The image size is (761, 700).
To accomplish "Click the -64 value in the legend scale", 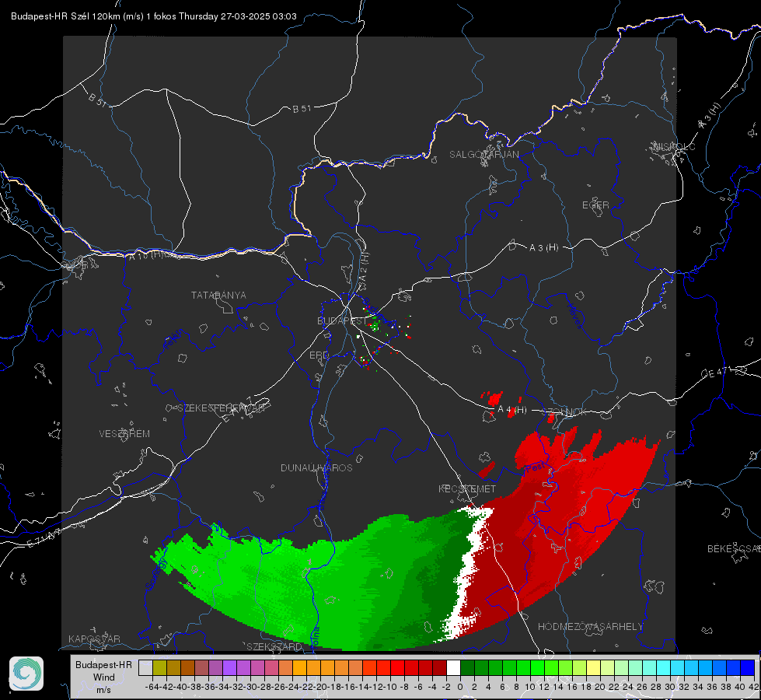I will (152, 687).
